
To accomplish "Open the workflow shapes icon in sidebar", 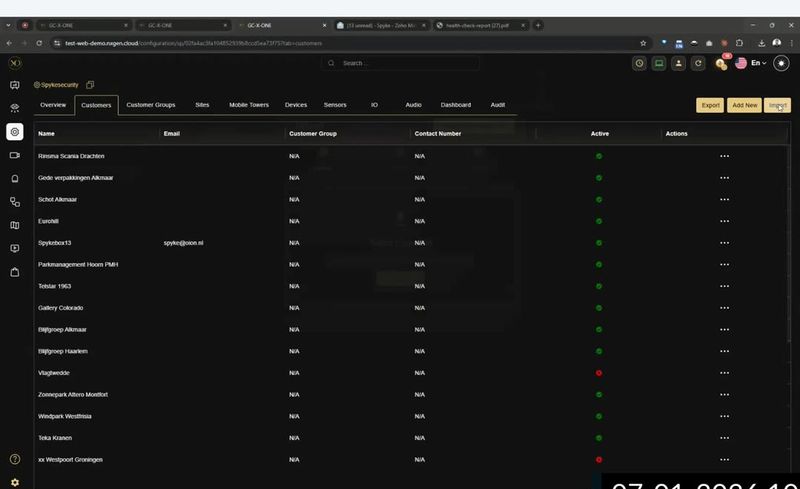I will pos(15,202).
